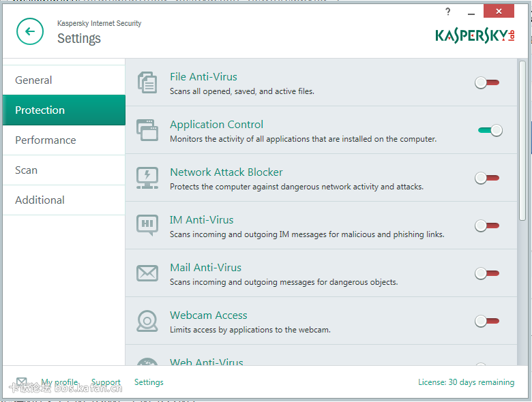Switch to the Performance section
532x402 pixels.
(x=64, y=140)
